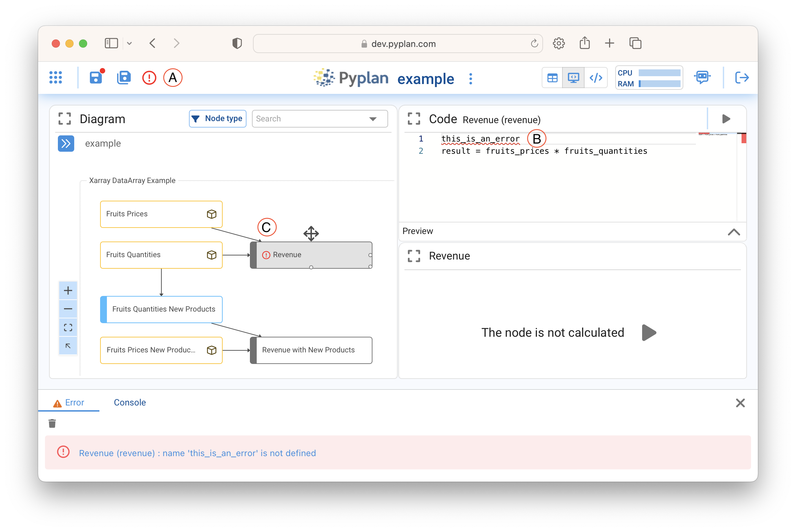Switch to code view mode

pos(596,78)
